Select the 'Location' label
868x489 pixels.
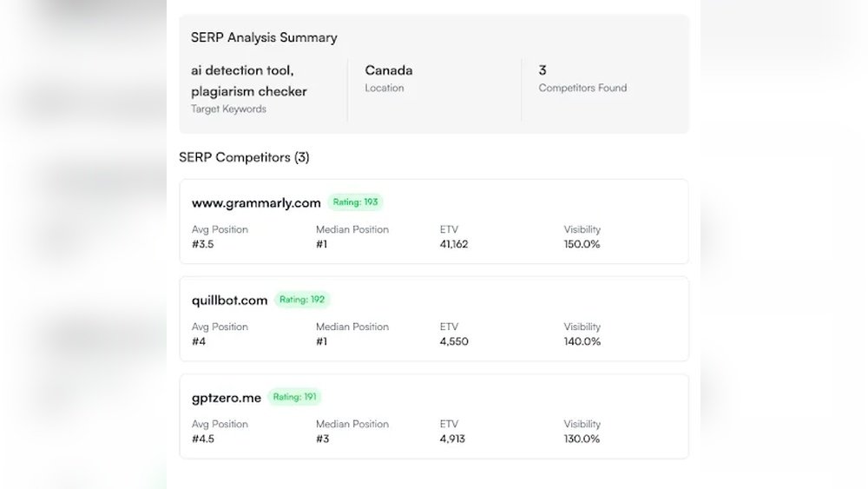(x=385, y=88)
